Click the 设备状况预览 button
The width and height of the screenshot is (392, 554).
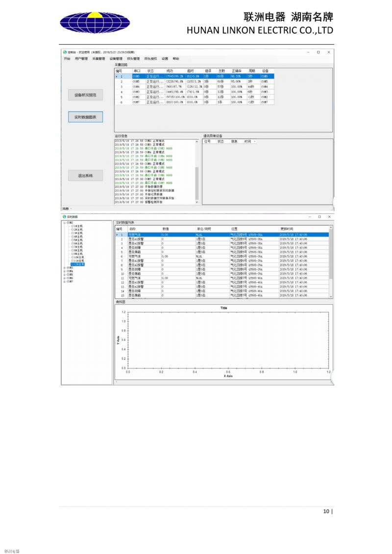[85, 95]
